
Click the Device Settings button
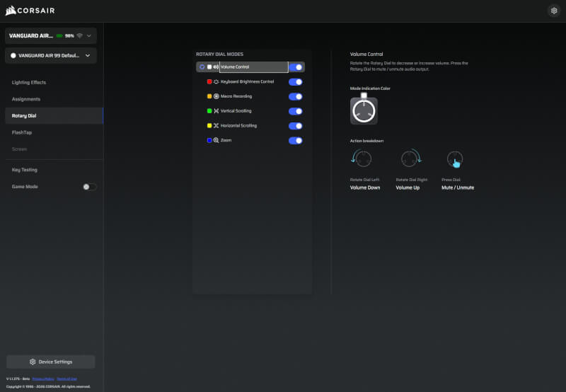tap(51, 362)
